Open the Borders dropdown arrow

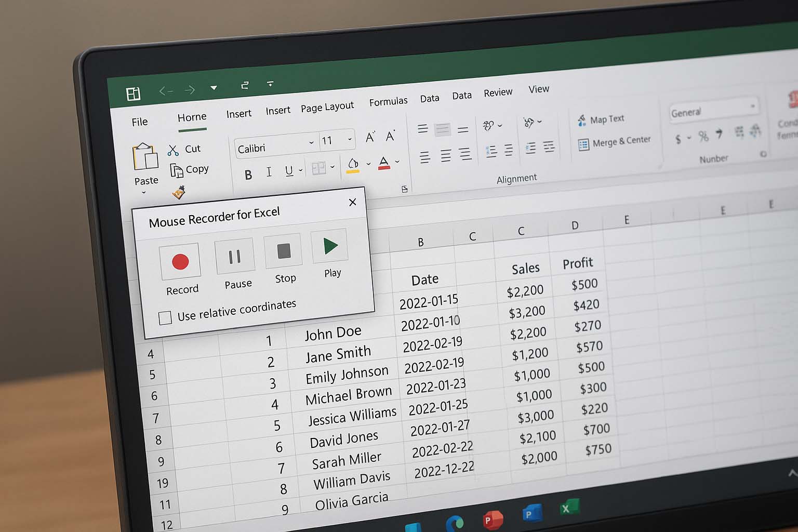tap(332, 167)
